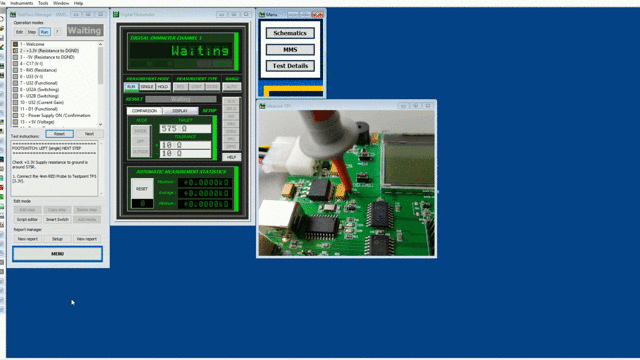
Task: Click the HOLD measurement mode button
Action: (x=163, y=87)
